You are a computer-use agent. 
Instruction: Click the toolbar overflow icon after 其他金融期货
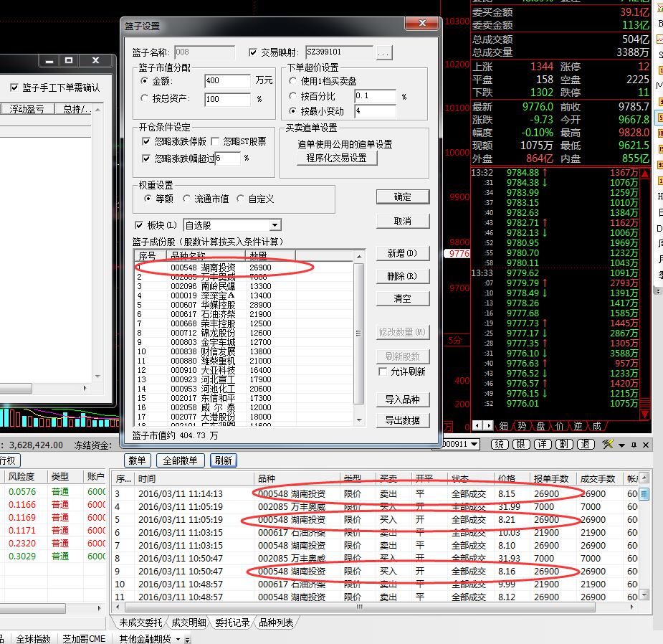click(187, 640)
